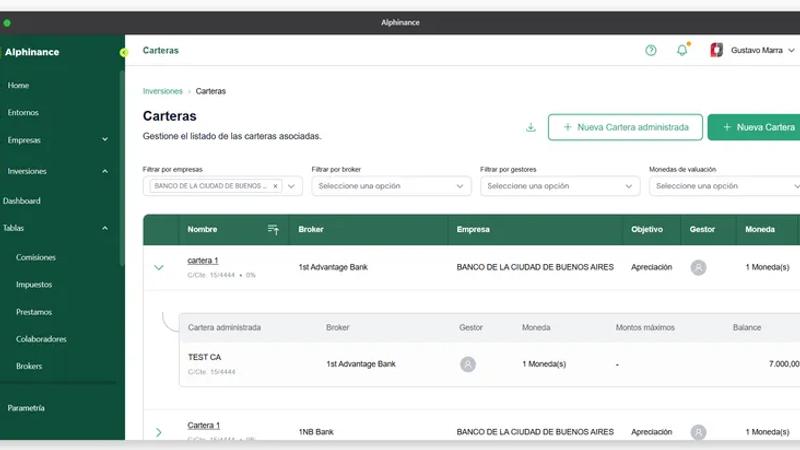The image size is (800, 450).
Task: Open Brokers in the sidebar
Action: [29, 366]
